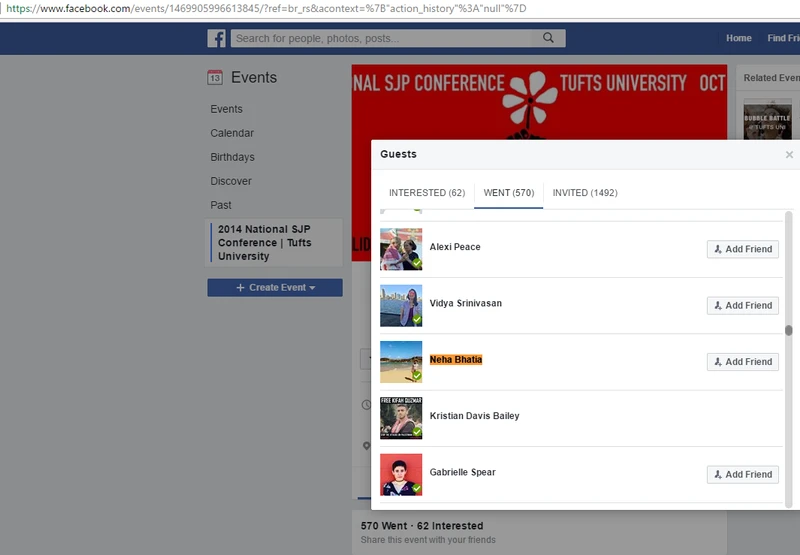Open the Find Friends link
Image resolution: width=800 pixels, height=555 pixels.
click(x=783, y=38)
